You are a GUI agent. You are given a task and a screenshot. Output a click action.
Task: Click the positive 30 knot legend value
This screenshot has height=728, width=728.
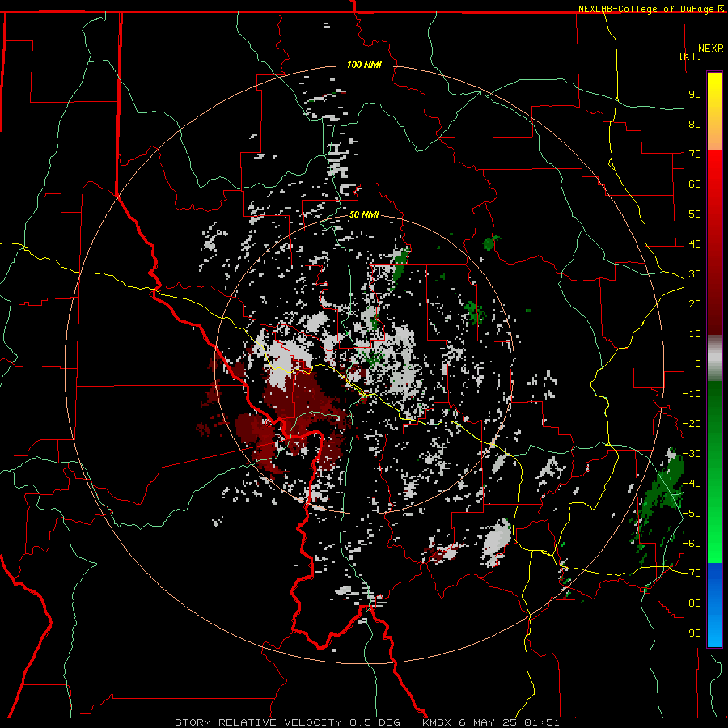click(695, 274)
